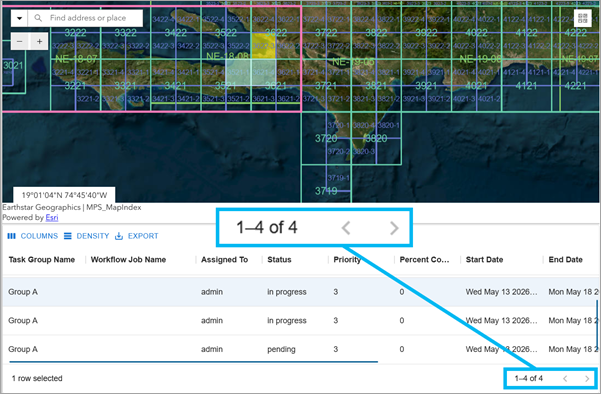Zoom out the map with minus button
This screenshot has height=394, width=601.
point(20,41)
